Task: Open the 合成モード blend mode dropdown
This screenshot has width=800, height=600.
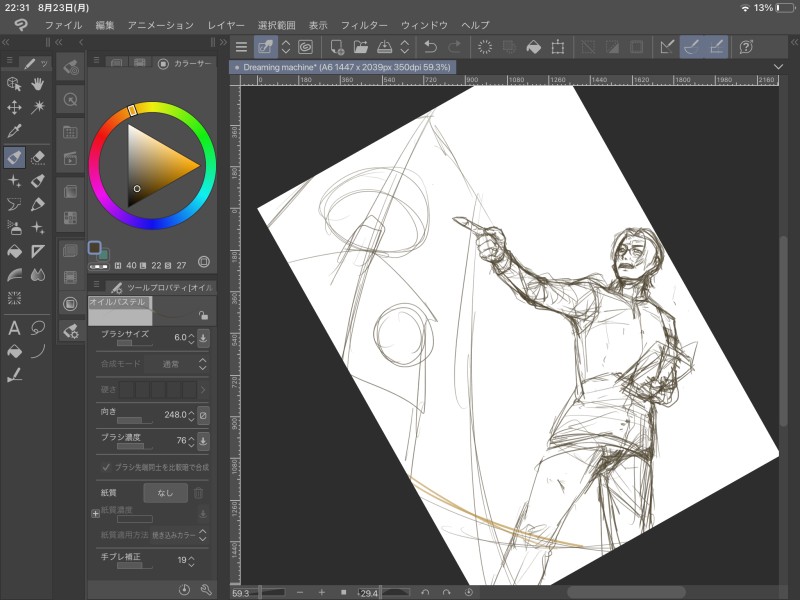Action: (171, 364)
